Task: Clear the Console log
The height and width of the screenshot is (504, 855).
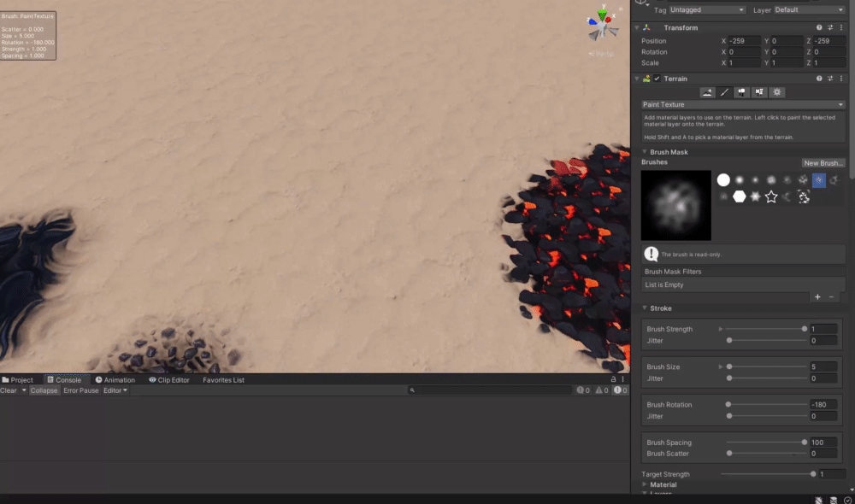Action: [9, 390]
